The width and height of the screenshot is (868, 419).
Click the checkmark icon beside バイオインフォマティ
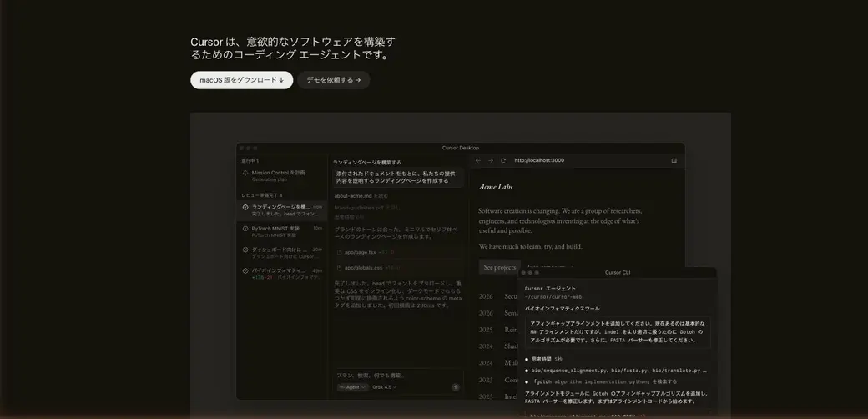245,270
